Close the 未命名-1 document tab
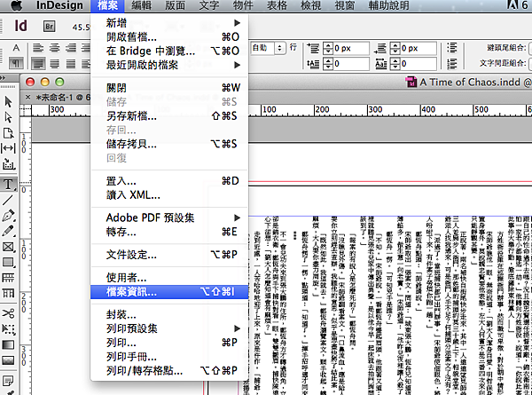This screenshot has width=532, height=395. 28,97
